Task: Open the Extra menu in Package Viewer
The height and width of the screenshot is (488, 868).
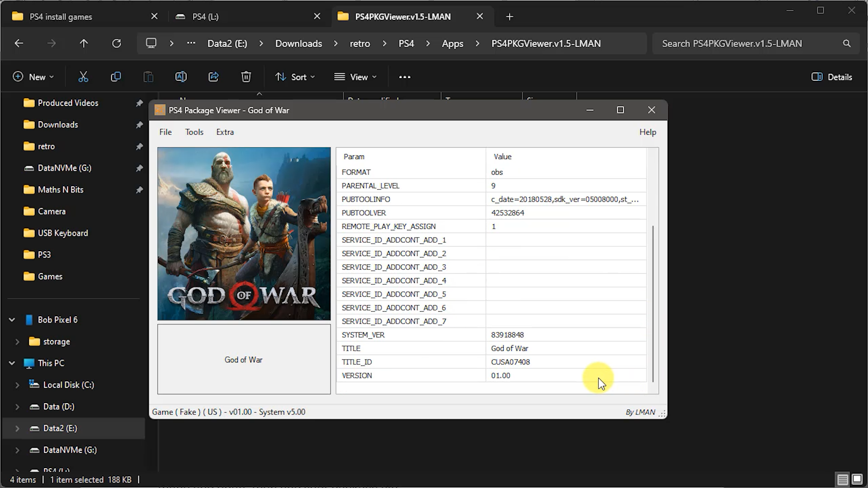Action: 225,131
